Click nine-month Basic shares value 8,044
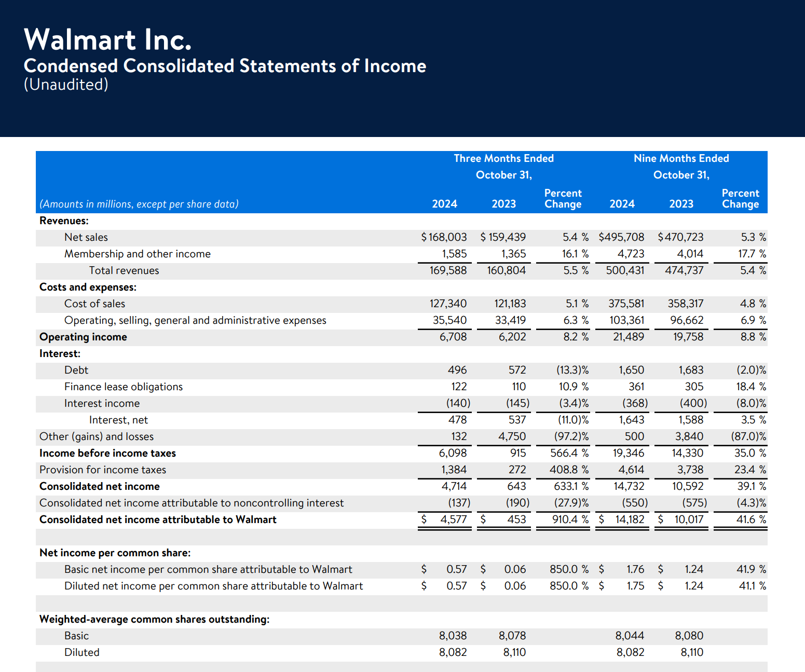805x672 pixels. [x=630, y=636]
